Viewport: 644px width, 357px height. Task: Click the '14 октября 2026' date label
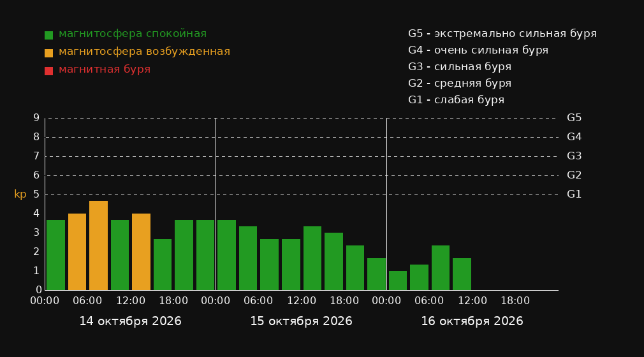pyautogui.click(x=130, y=321)
